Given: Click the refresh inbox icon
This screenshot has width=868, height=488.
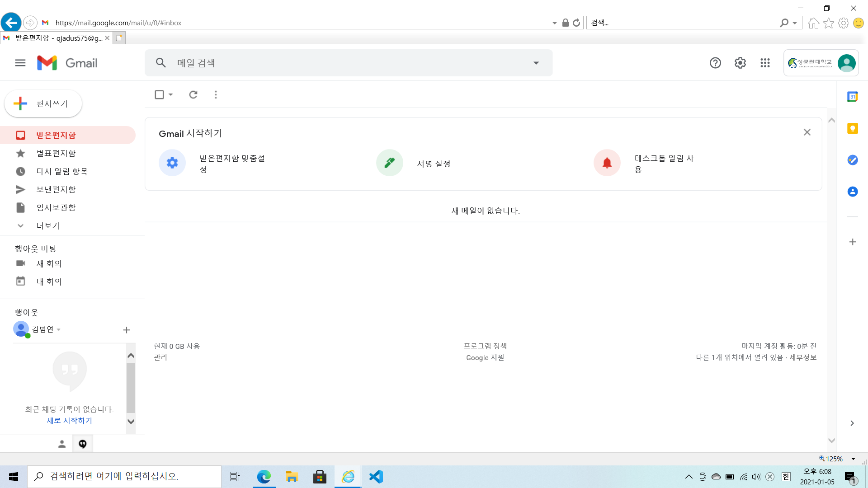Looking at the screenshot, I should (193, 94).
